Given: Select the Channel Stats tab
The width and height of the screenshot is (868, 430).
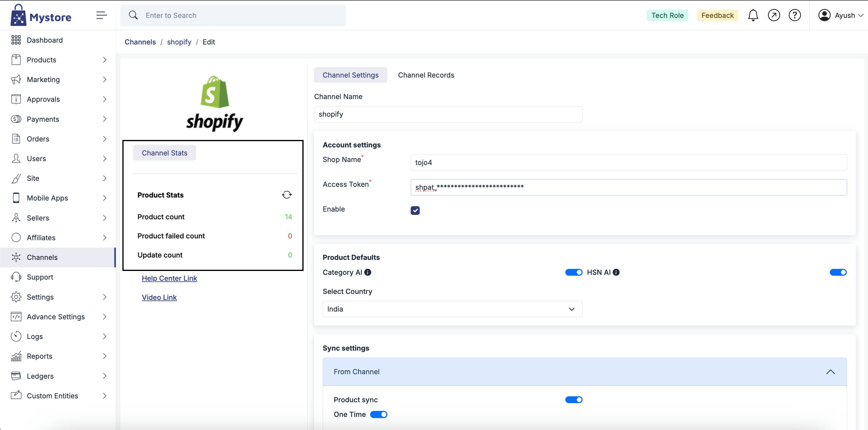Looking at the screenshot, I should click(164, 153).
